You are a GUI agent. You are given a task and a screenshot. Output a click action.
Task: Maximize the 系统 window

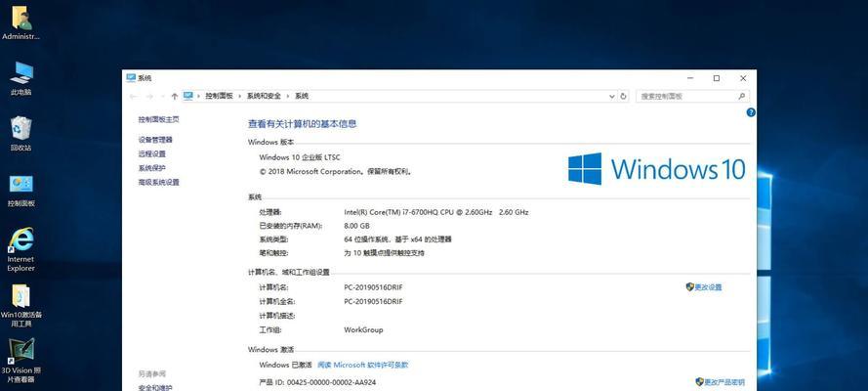[x=717, y=78]
